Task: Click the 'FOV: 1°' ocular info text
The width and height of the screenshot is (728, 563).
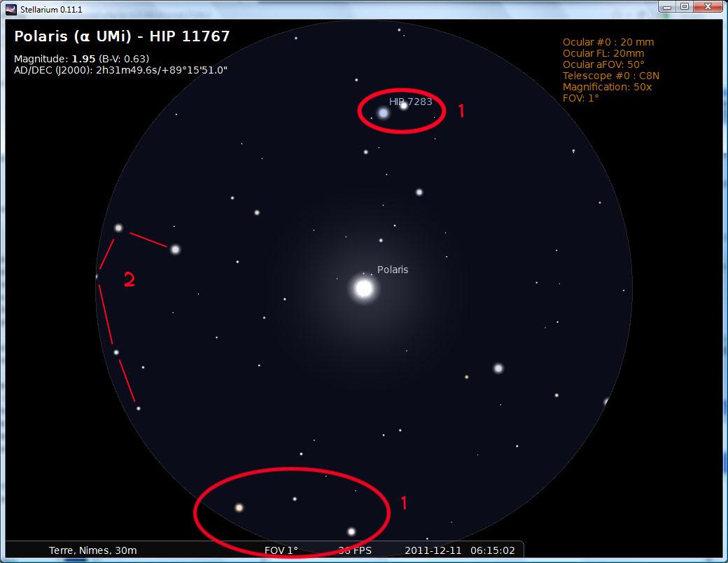Action: click(581, 98)
